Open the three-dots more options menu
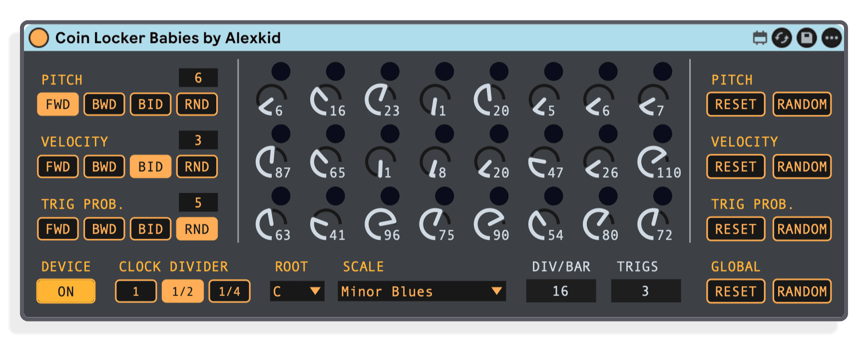868x341 pixels. [832, 38]
